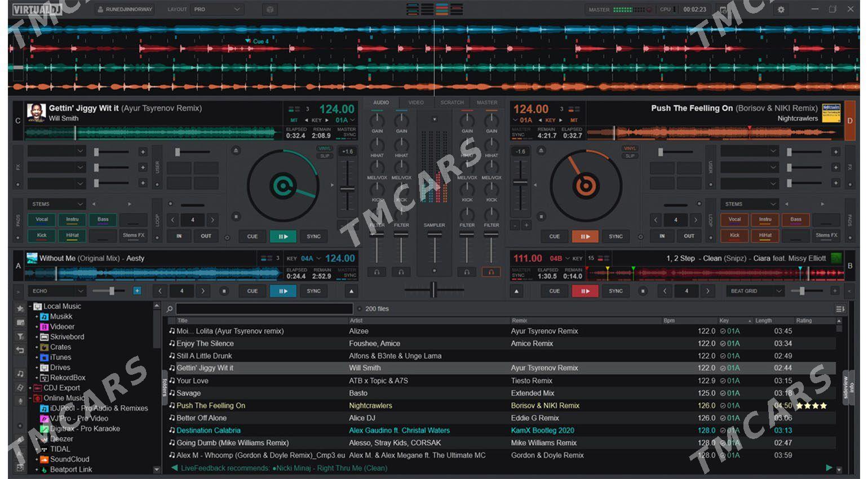Open the BEAT GRID dropdown on deck B
The image size is (868, 479).
point(755,291)
